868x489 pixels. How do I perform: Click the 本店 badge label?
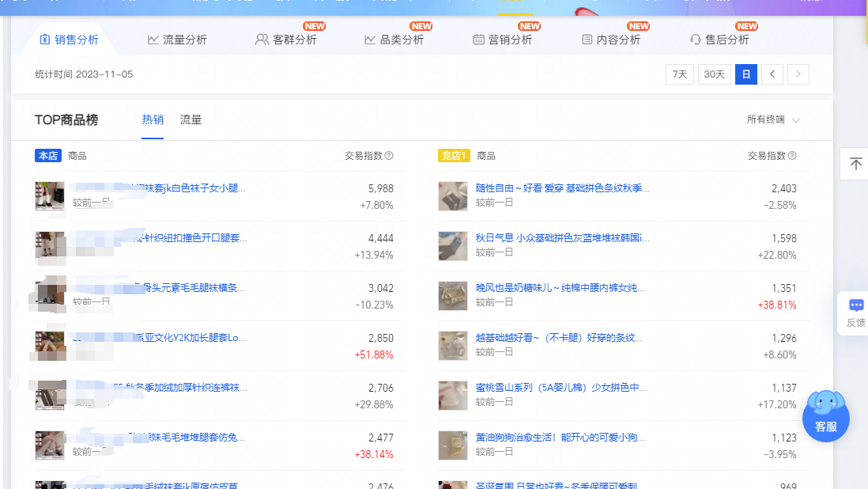click(48, 156)
